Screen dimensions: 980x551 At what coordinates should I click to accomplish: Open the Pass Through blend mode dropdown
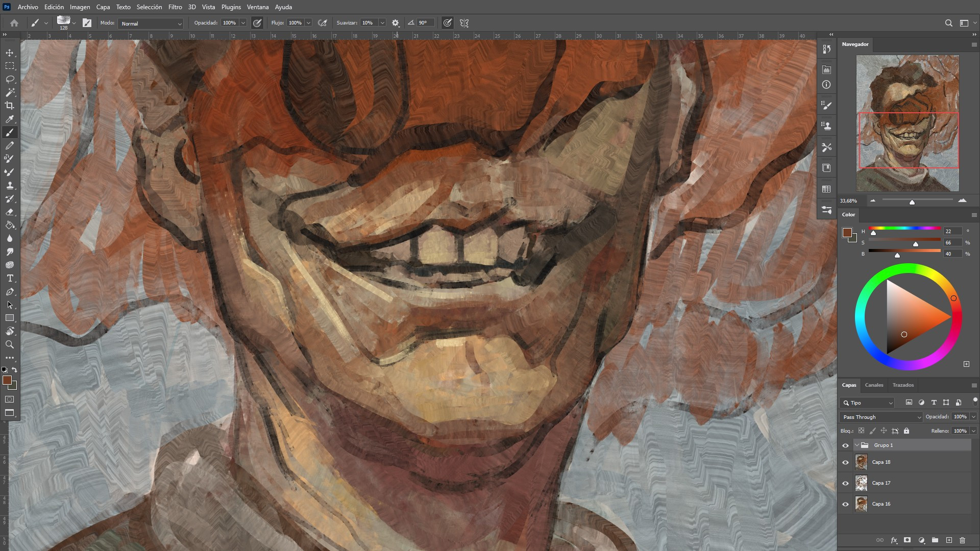coord(881,417)
